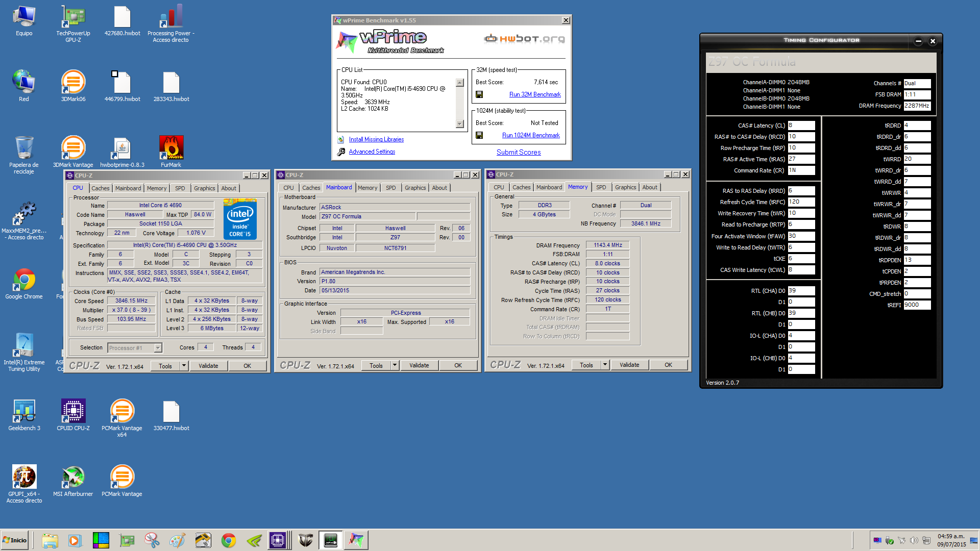Viewport: 980px width, 551px height.
Task: Open the 3DMark Vantage desktop shortcut
Action: pos(73,151)
